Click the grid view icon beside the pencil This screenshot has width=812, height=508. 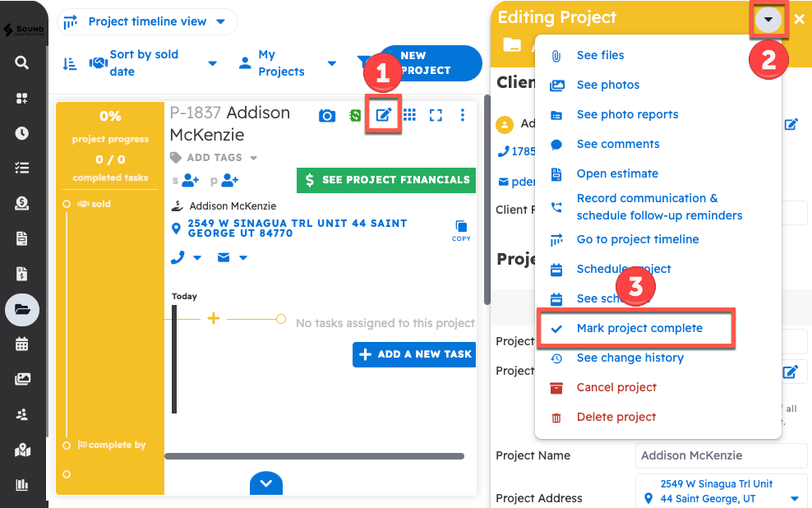[x=411, y=115]
